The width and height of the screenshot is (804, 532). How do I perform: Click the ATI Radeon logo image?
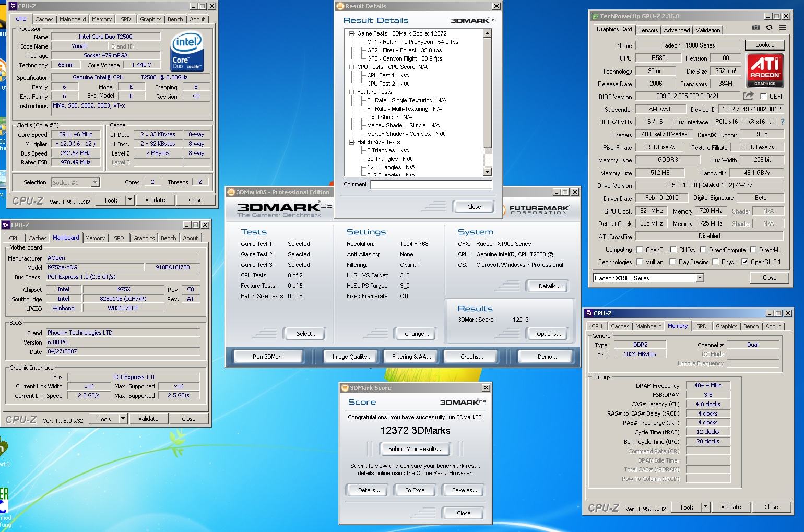click(x=764, y=70)
